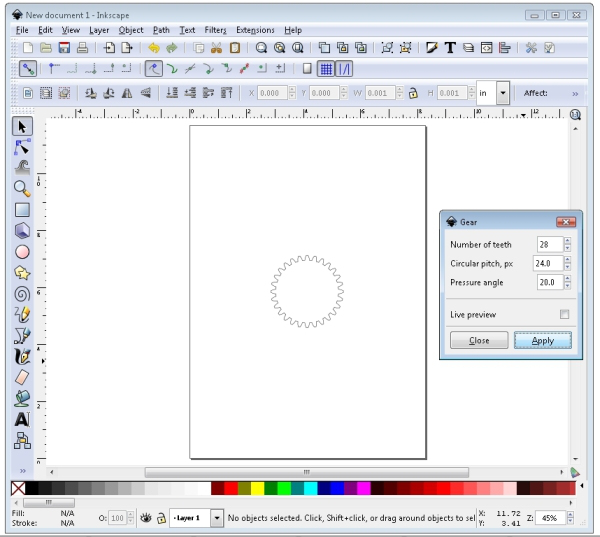Click Apply in Gear dialog
This screenshot has width=600, height=537.
(x=543, y=340)
